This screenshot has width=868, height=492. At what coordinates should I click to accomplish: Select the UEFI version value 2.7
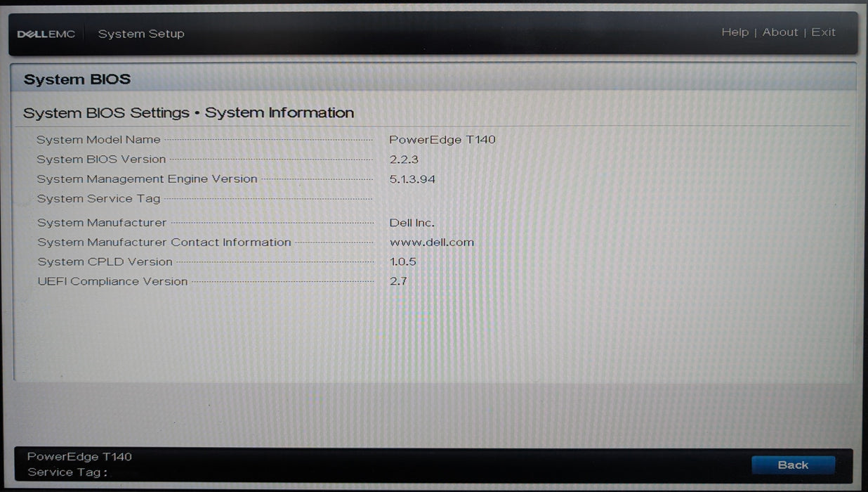coord(398,282)
